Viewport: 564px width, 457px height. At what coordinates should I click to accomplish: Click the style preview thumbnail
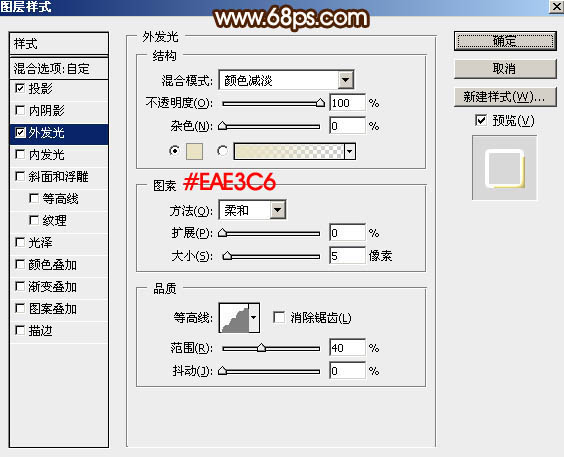(504, 168)
